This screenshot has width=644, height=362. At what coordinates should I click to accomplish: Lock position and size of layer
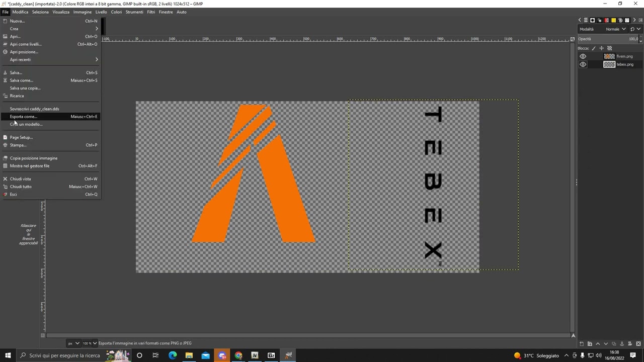(x=601, y=48)
